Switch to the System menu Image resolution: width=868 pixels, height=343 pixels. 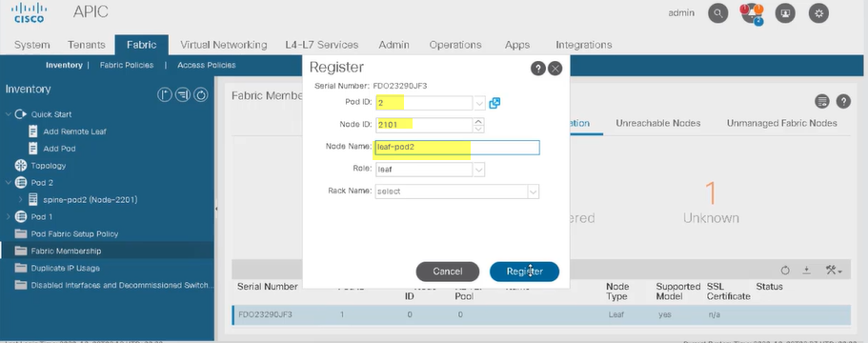31,45
